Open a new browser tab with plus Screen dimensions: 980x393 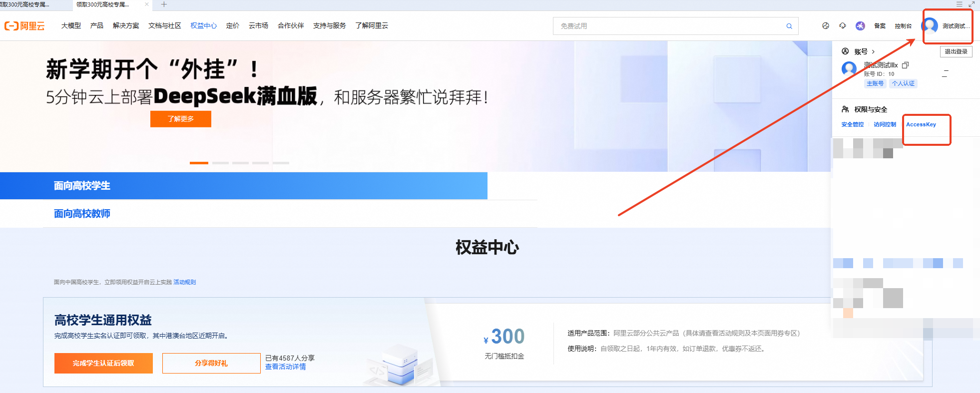click(x=164, y=4)
